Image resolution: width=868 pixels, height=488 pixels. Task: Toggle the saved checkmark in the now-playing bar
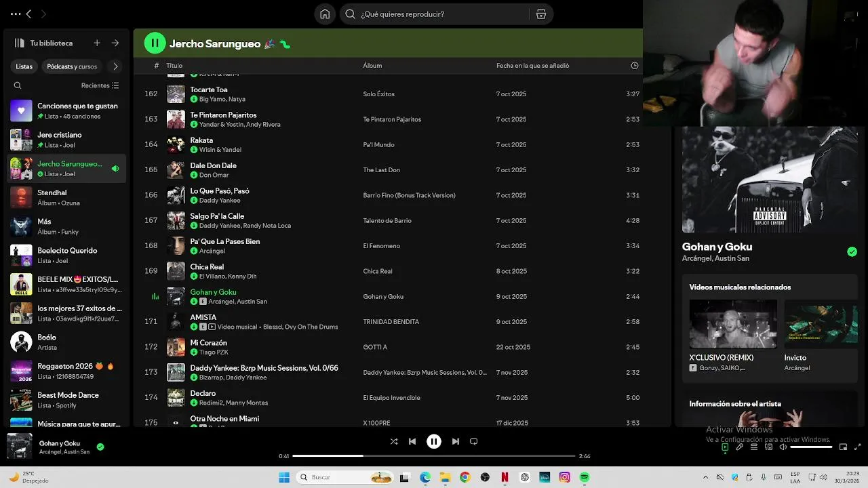(100, 447)
